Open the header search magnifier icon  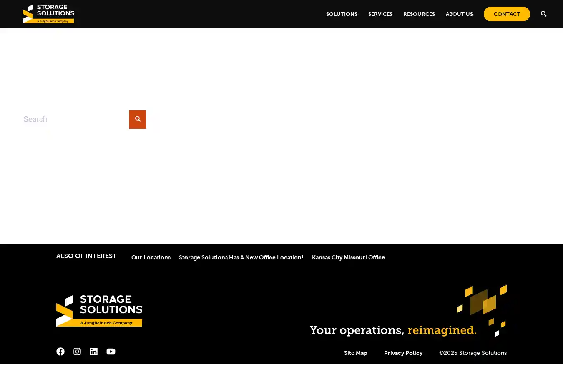pyautogui.click(x=543, y=14)
